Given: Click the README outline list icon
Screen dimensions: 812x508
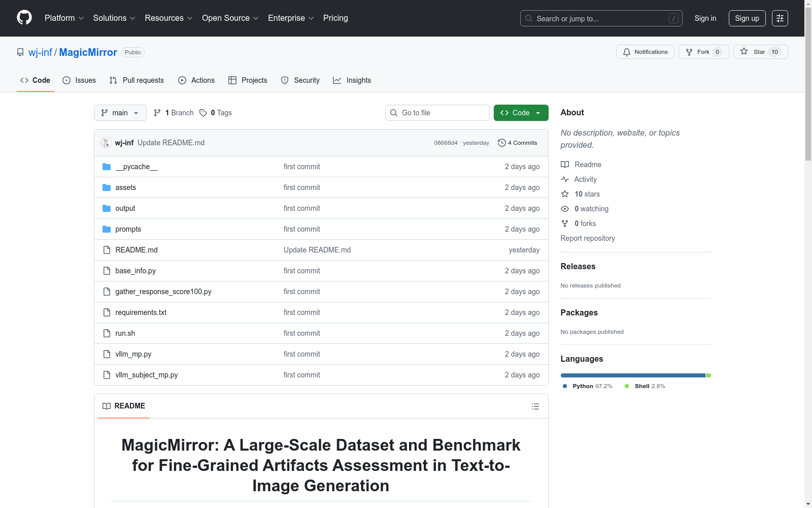Looking at the screenshot, I should (535, 406).
